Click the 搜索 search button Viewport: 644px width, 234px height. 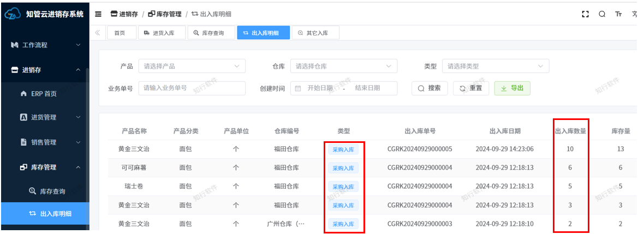[430, 88]
